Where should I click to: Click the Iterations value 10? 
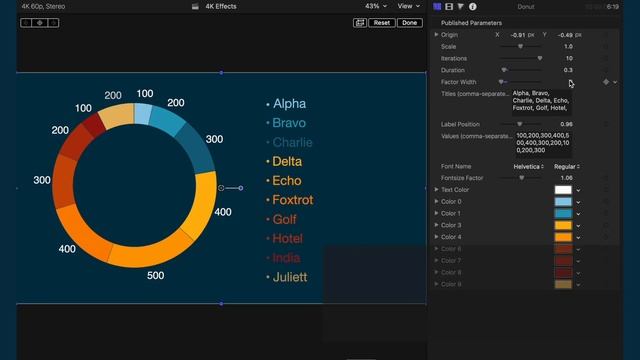[569, 58]
